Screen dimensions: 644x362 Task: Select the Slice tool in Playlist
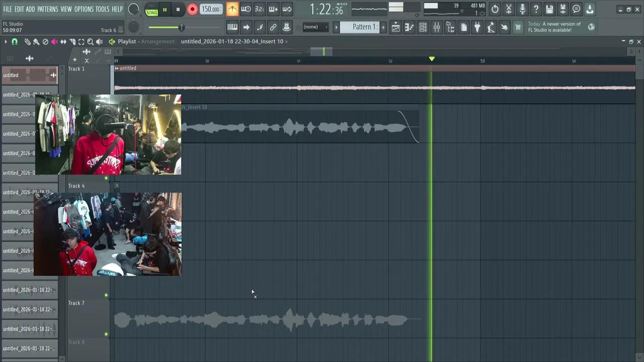point(72,42)
